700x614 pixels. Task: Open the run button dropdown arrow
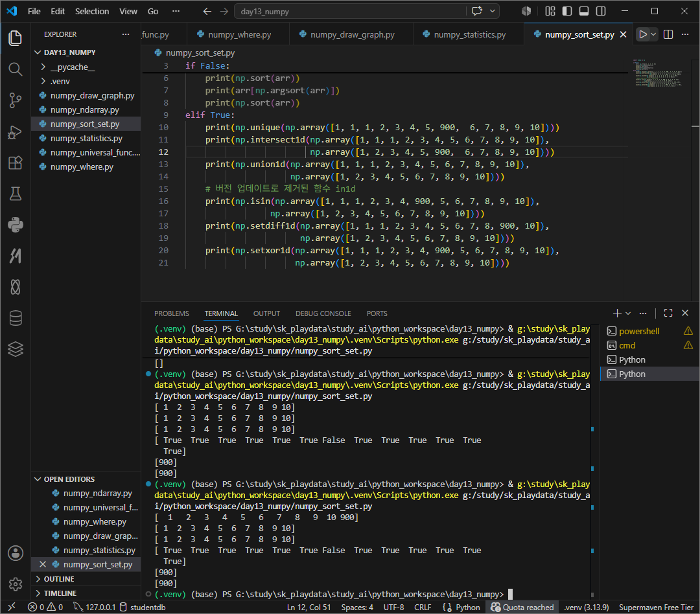point(653,34)
